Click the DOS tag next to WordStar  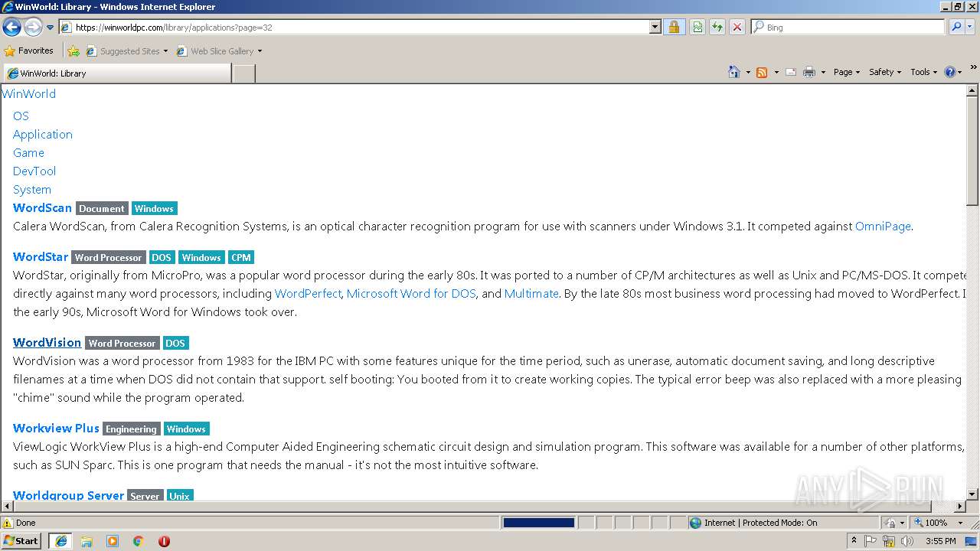(162, 258)
